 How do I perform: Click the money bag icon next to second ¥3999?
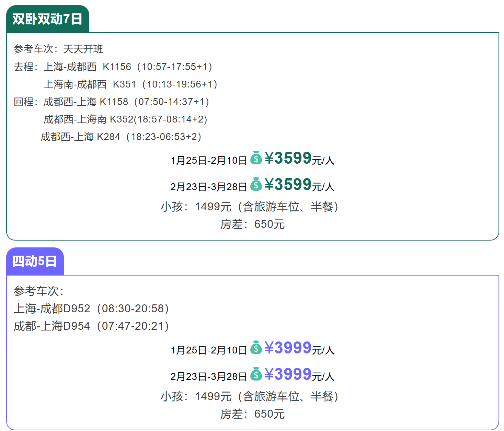(x=257, y=375)
